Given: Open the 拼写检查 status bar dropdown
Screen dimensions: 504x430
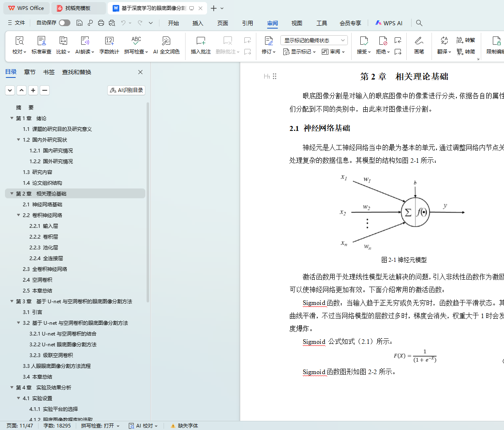Looking at the screenshot, I should pos(100,426).
